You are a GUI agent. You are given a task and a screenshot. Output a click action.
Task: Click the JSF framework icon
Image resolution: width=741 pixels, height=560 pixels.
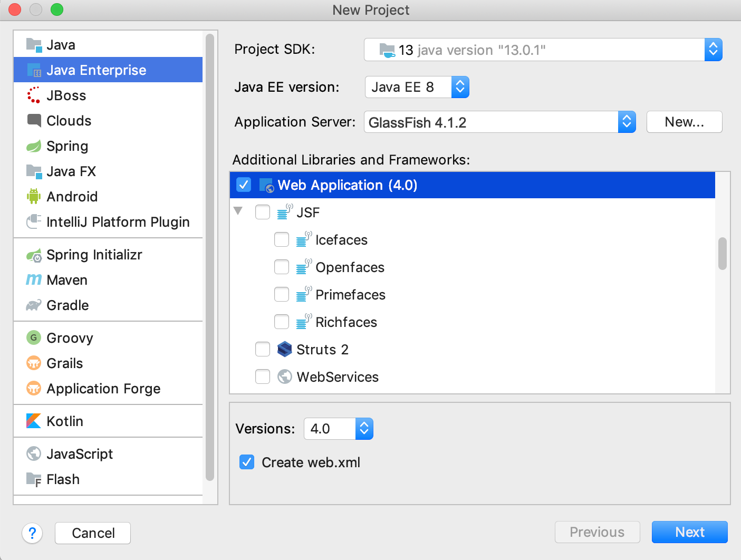(x=285, y=212)
